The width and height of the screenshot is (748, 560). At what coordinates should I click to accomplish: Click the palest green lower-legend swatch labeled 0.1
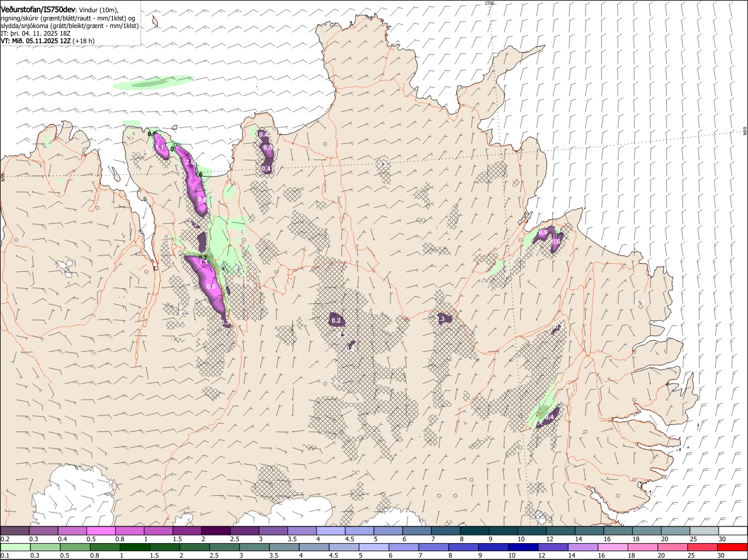click(16, 547)
